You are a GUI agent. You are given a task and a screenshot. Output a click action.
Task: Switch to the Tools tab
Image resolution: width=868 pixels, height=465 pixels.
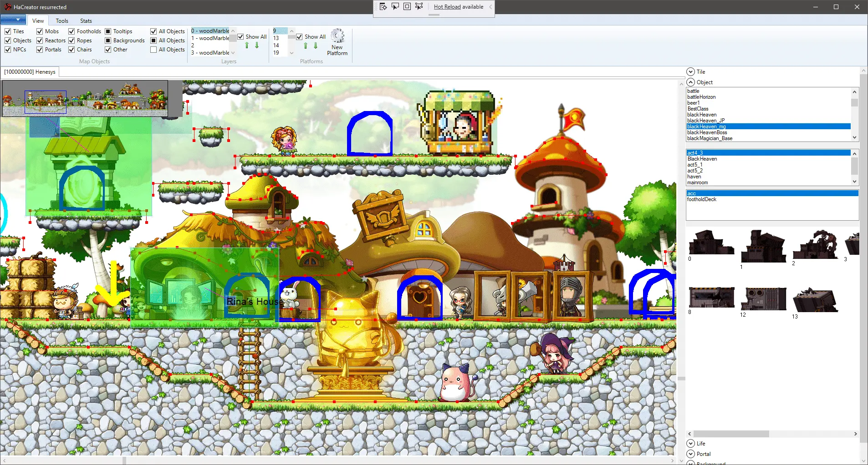click(x=62, y=21)
